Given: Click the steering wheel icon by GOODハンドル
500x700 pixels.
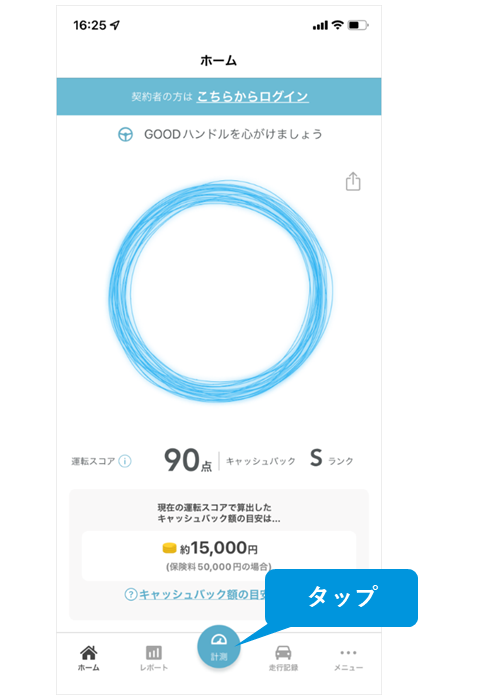Looking at the screenshot, I should [x=125, y=134].
